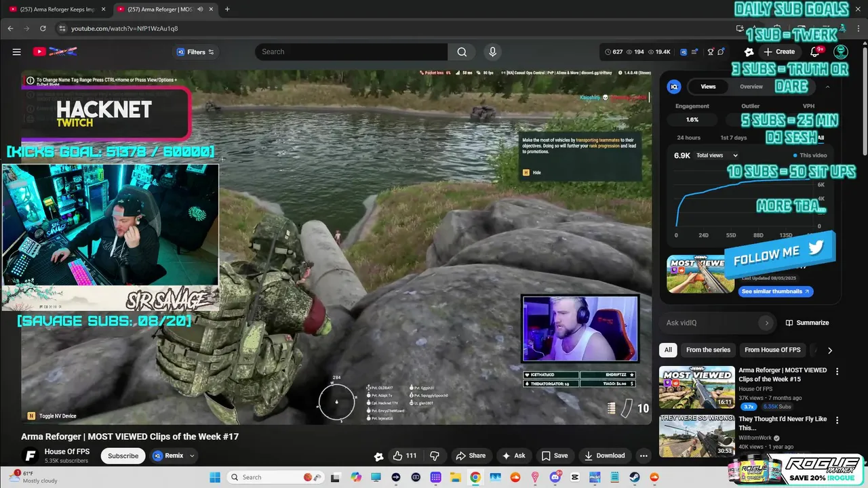Open a new browser tab
Screen dimensions: 868x488
click(227, 9)
